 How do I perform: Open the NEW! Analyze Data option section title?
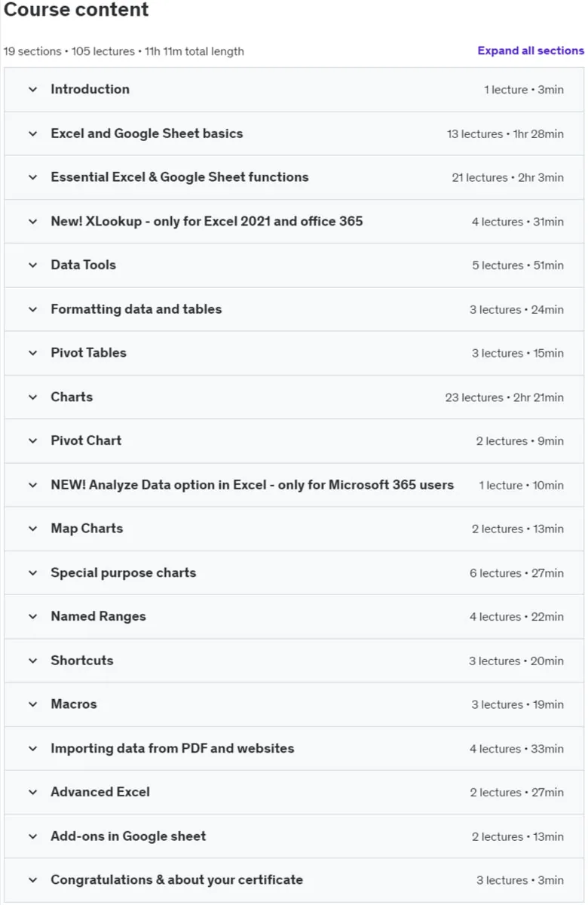click(x=252, y=485)
